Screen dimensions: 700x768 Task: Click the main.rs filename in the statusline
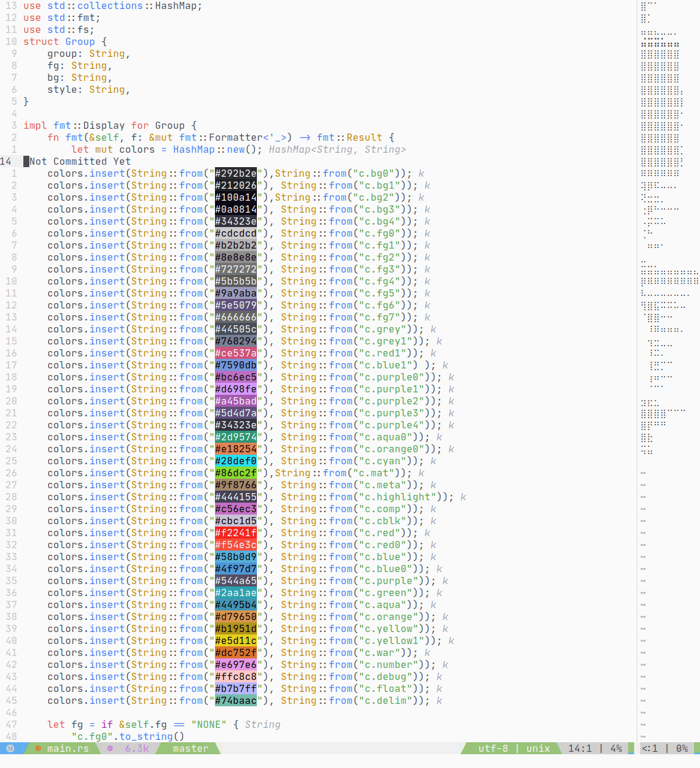(x=68, y=748)
